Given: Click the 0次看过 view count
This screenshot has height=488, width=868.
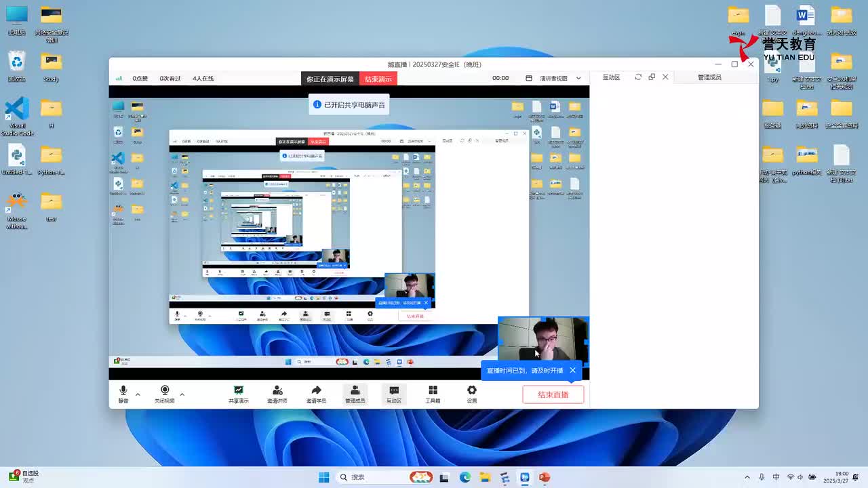Looking at the screenshot, I should point(170,79).
